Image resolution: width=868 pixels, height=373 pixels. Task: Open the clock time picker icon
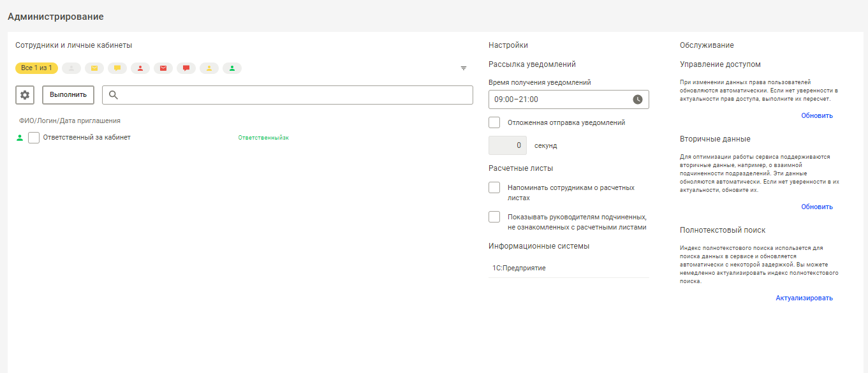tap(638, 99)
